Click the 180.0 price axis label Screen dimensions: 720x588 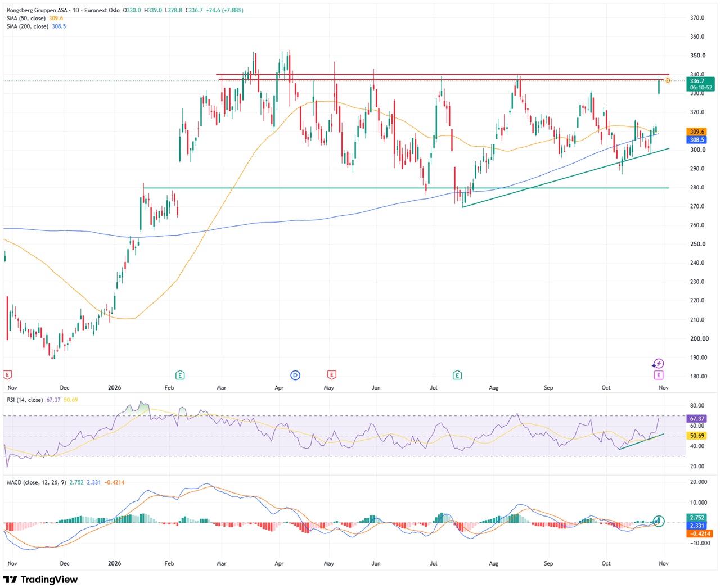[697, 377]
